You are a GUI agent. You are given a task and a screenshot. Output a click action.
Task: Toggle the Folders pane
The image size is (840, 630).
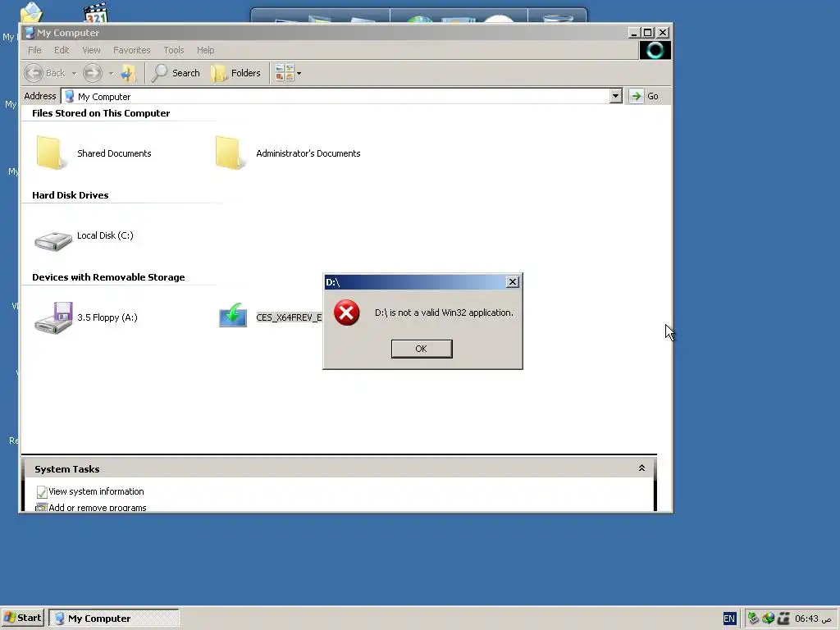[235, 73]
